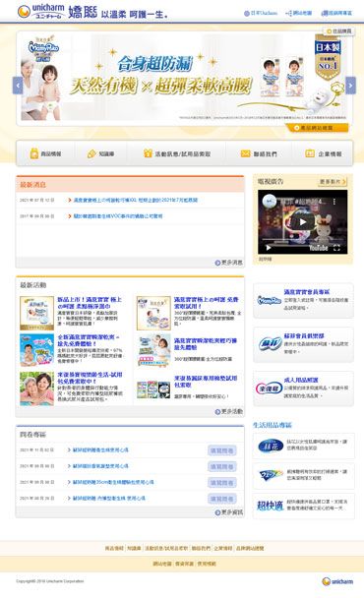
Task: Open 來復易漏尿專用棉墊試用包索取 link
Action: 206,382
